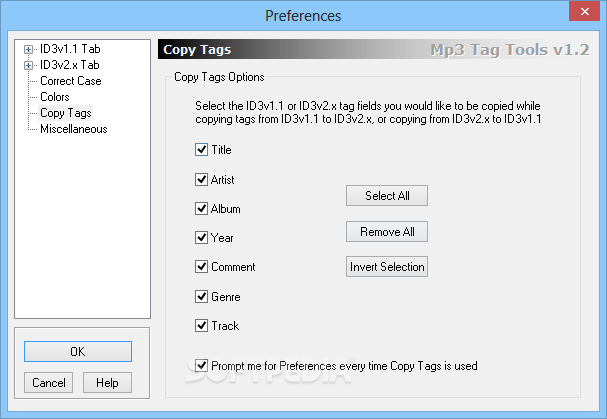
Task: Expand the ID3v1.1 Tab tree node
Action: pyautogui.click(x=28, y=49)
